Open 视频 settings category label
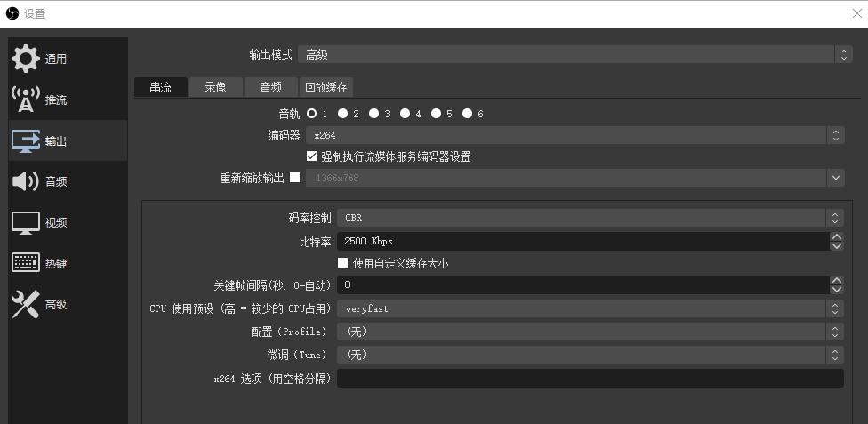 [x=56, y=222]
